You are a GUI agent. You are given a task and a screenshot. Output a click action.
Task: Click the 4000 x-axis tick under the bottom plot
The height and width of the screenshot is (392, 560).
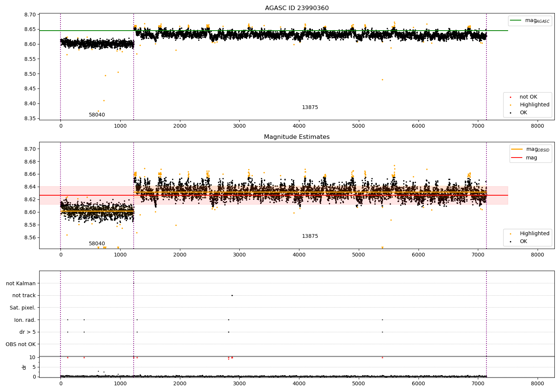coord(299,384)
